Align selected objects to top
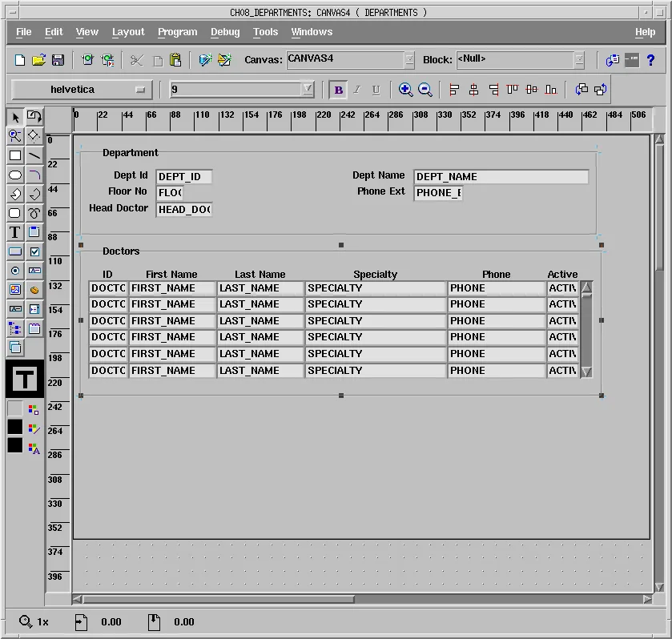Screen dimensions: 672x639 pos(512,90)
